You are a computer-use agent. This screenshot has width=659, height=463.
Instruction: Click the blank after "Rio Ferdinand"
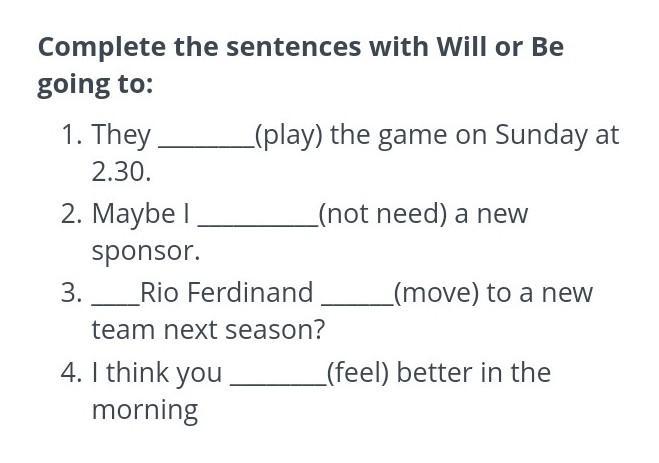(x=358, y=303)
